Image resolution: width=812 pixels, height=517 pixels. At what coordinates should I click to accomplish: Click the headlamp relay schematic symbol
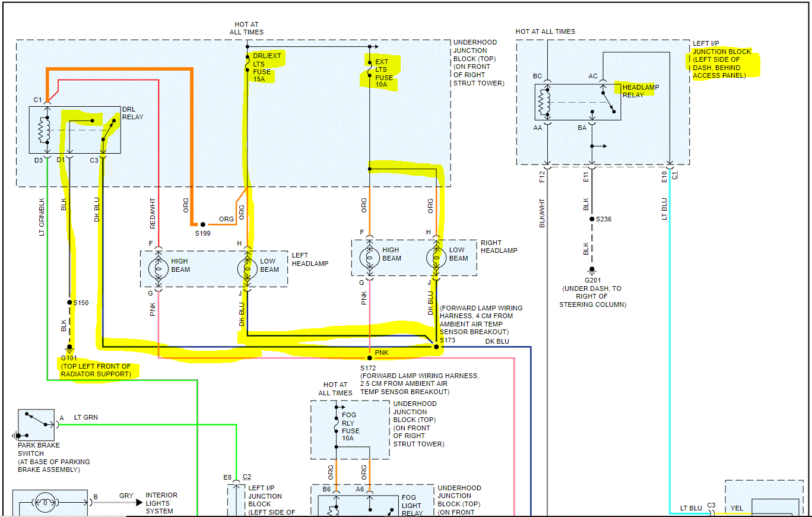click(x=578, y=102)
